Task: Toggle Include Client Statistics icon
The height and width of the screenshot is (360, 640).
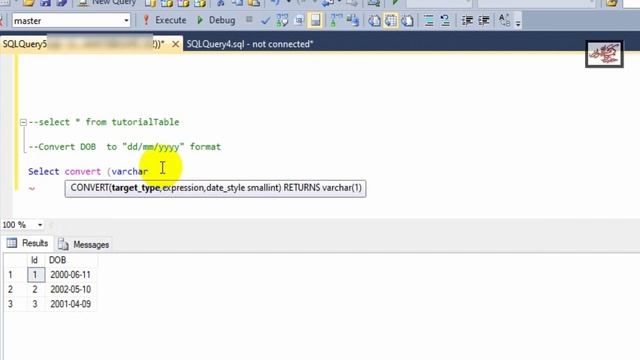Action: pos(353,20)
